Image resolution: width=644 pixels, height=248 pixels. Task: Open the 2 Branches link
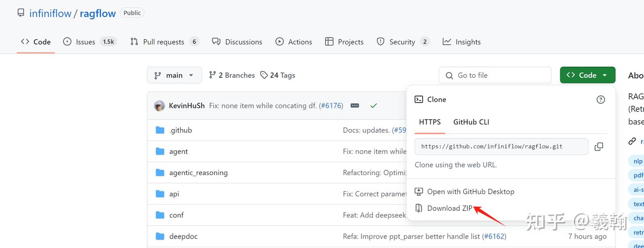click(232, 75)
